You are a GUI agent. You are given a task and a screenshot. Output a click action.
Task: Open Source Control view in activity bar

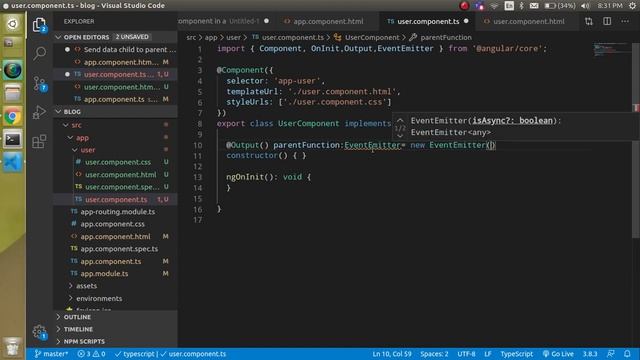coord(39,84)
